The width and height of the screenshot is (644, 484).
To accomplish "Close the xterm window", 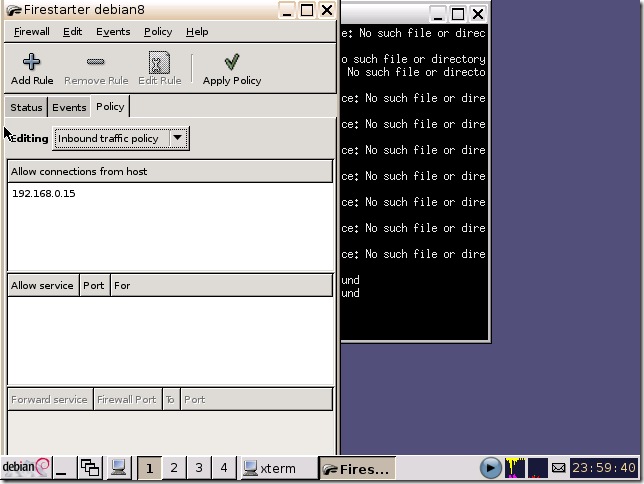I will click(478, 14).
